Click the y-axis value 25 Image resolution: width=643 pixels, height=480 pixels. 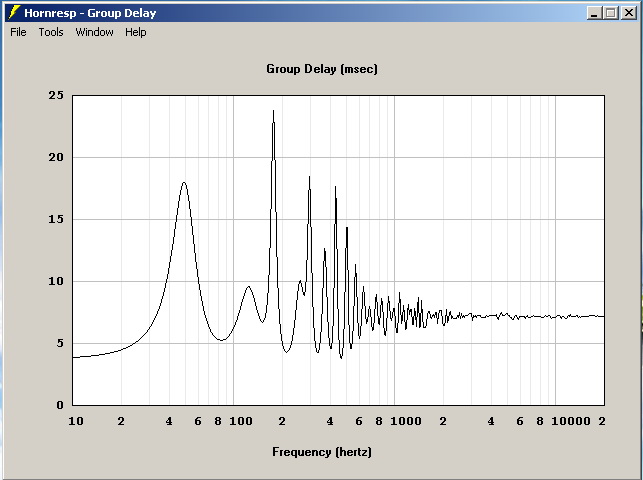pyautogui.click(x=56, y=95)
